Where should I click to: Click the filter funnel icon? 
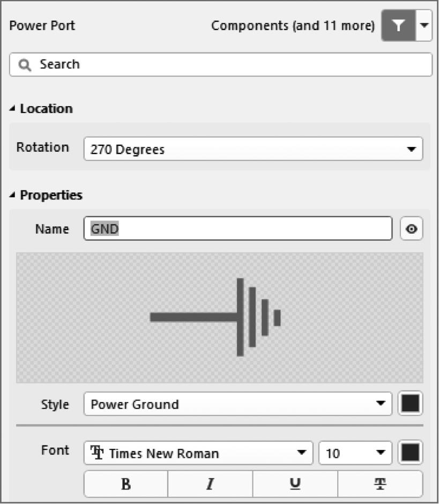[398, 26]
